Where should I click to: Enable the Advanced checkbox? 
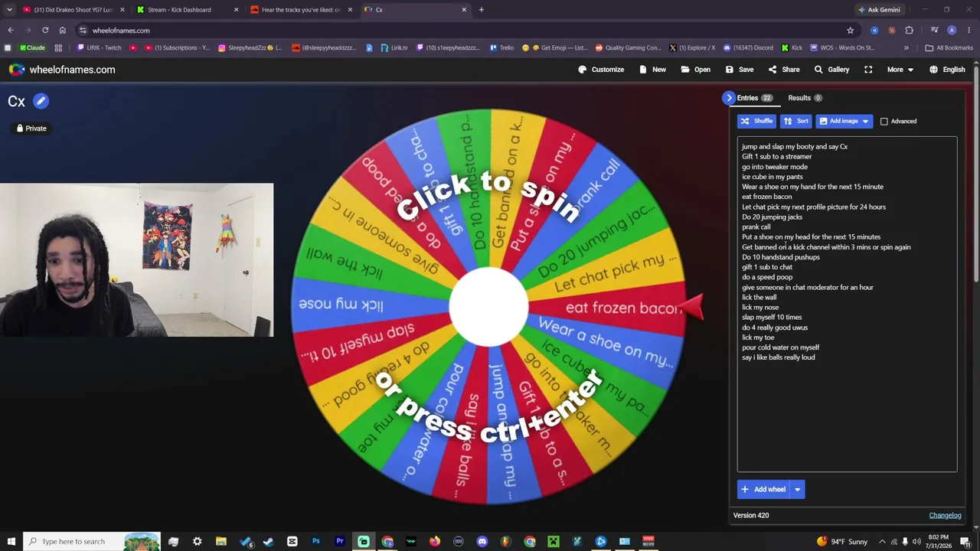coord(884,121)
